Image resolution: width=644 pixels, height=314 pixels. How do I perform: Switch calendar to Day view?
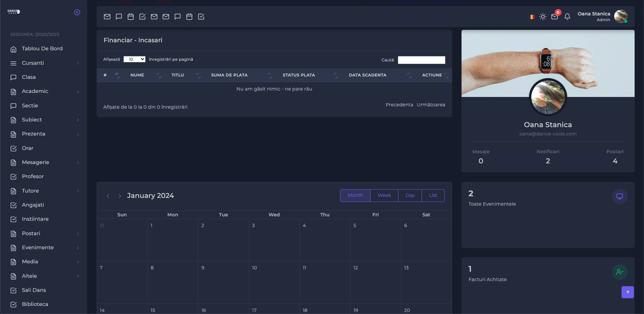point(410,196)
